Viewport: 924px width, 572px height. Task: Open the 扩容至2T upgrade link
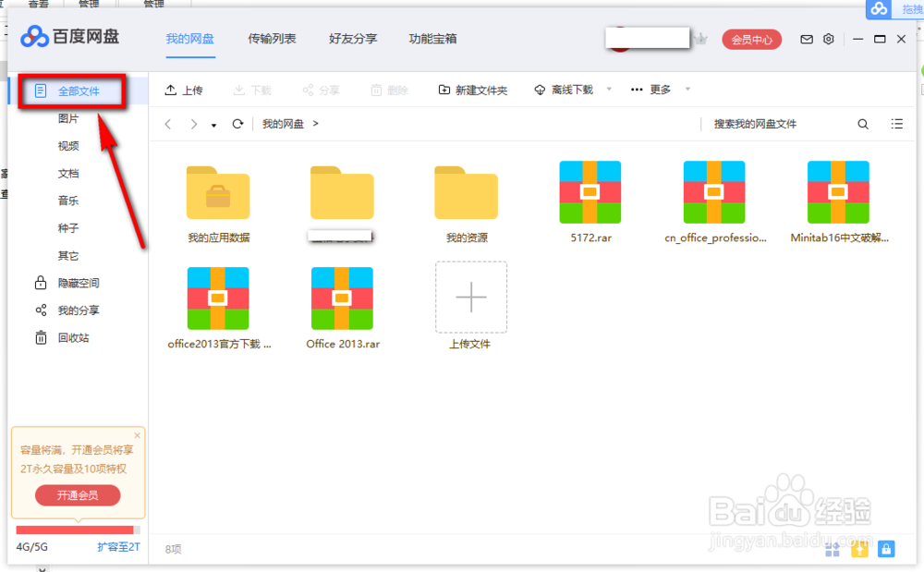click(x=117, y=547)
